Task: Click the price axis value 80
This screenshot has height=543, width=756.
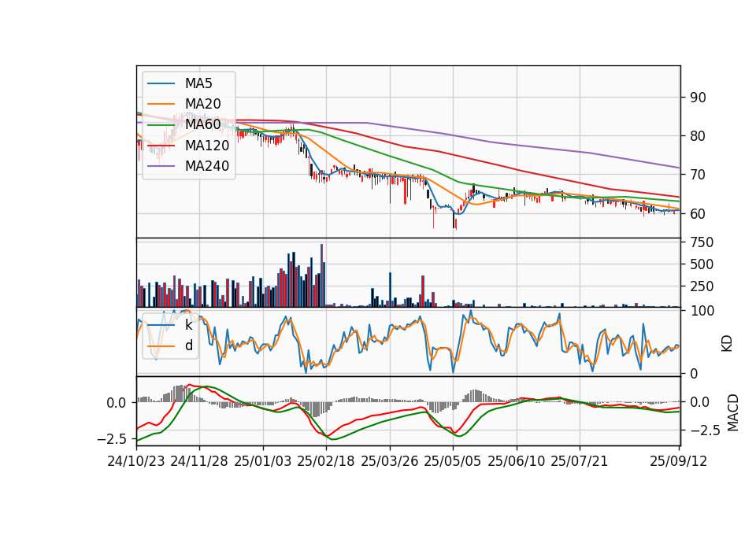Action: pyautogui.click(x=698, y=136)
